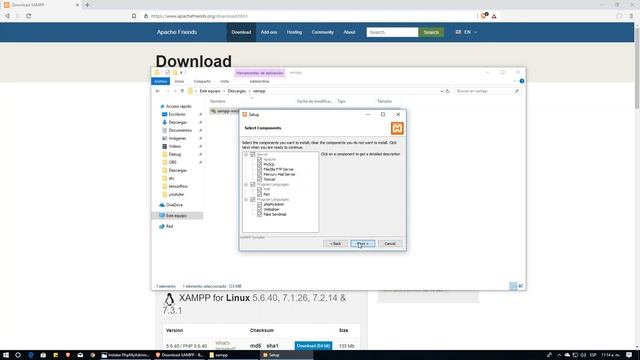Open Windows Start menu
The height and width of the screenshot is (360, 640).
(6, 355)
